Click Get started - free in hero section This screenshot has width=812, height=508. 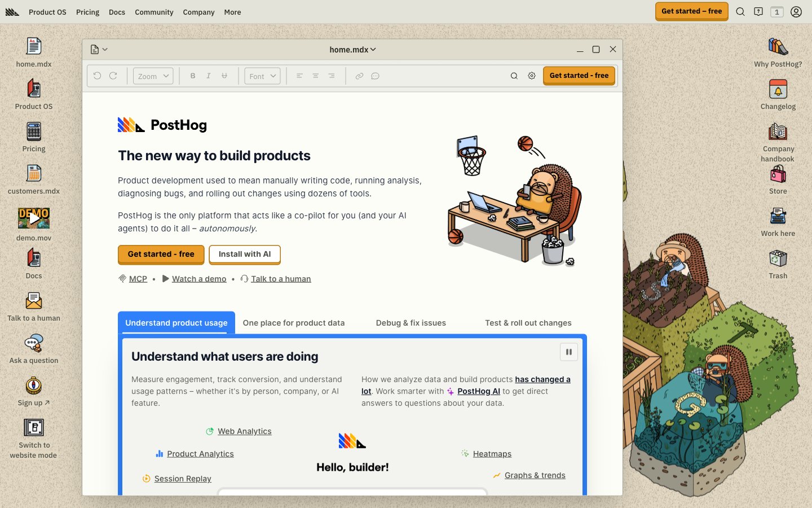[161, 254]
